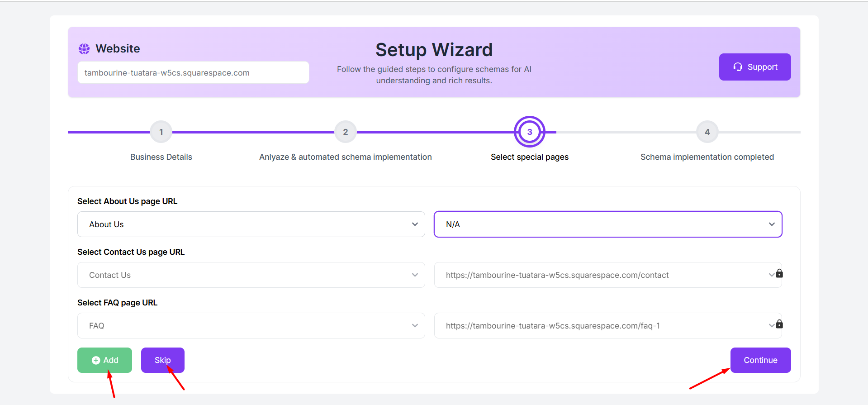
Task: Open the About Us page type dropdown
Action: (251, 224)
